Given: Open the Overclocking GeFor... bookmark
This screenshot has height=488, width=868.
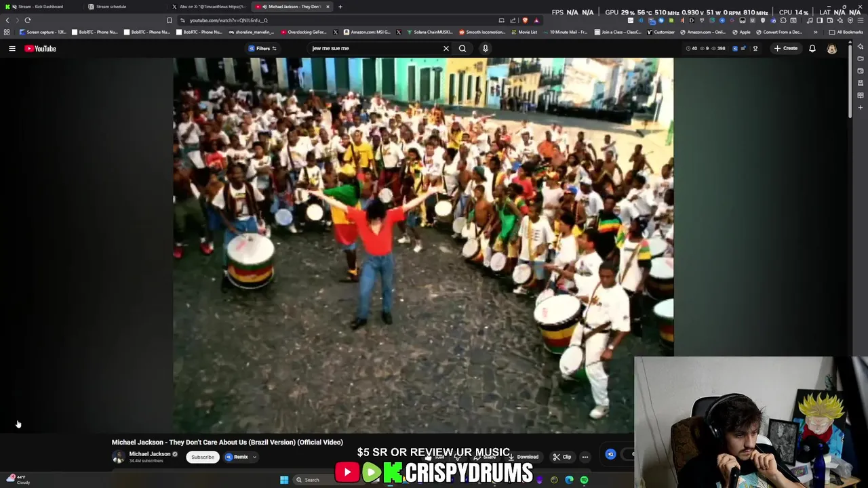Looking at the screenshot, I should coord(304,32).
